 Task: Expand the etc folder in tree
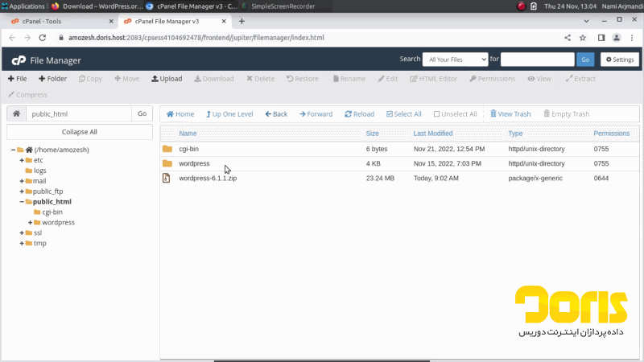(22, 160)
